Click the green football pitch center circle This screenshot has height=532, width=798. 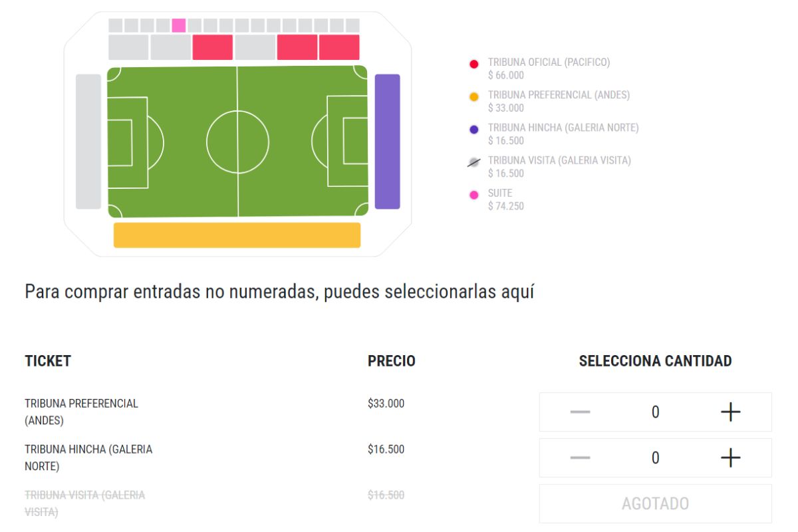click(x=237, y=142)
